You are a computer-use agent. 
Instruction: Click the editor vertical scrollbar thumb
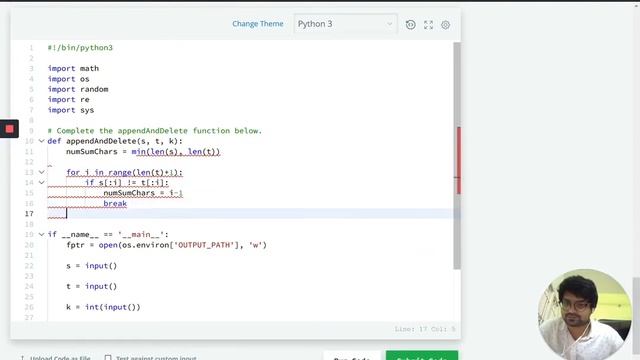click(457, 155)
